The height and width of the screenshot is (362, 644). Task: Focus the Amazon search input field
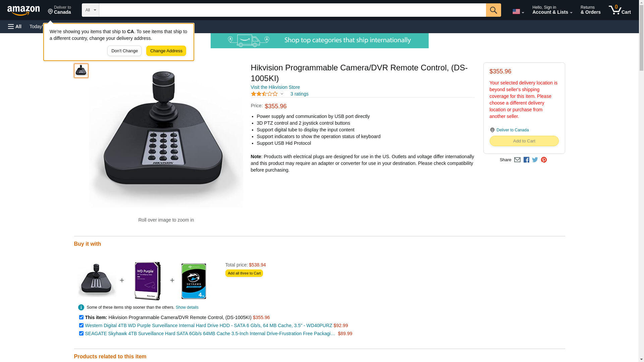[x=292, y=10]
